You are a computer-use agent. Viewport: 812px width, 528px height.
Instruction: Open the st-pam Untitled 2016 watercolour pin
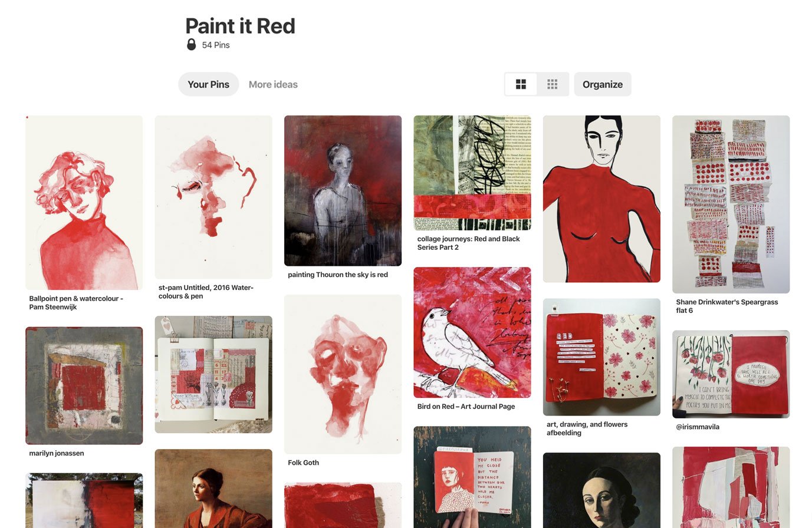[x=213, y=197]
